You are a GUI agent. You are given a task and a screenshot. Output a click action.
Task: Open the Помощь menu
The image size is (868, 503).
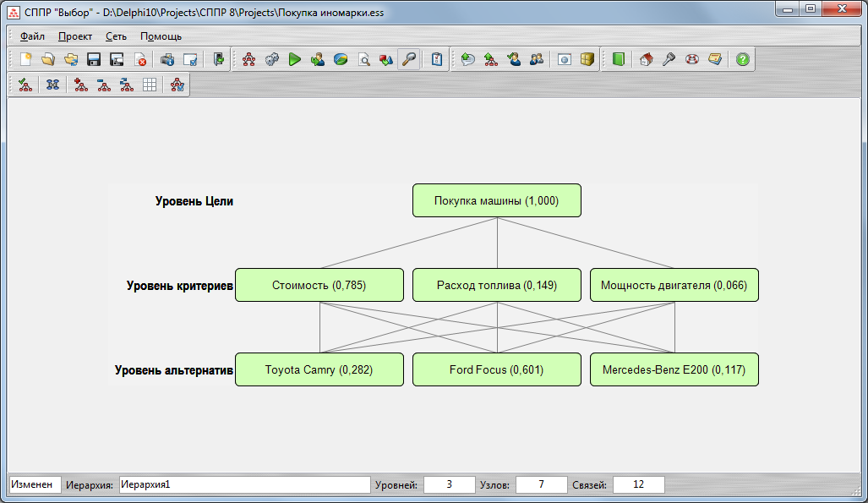pos(161,36)
